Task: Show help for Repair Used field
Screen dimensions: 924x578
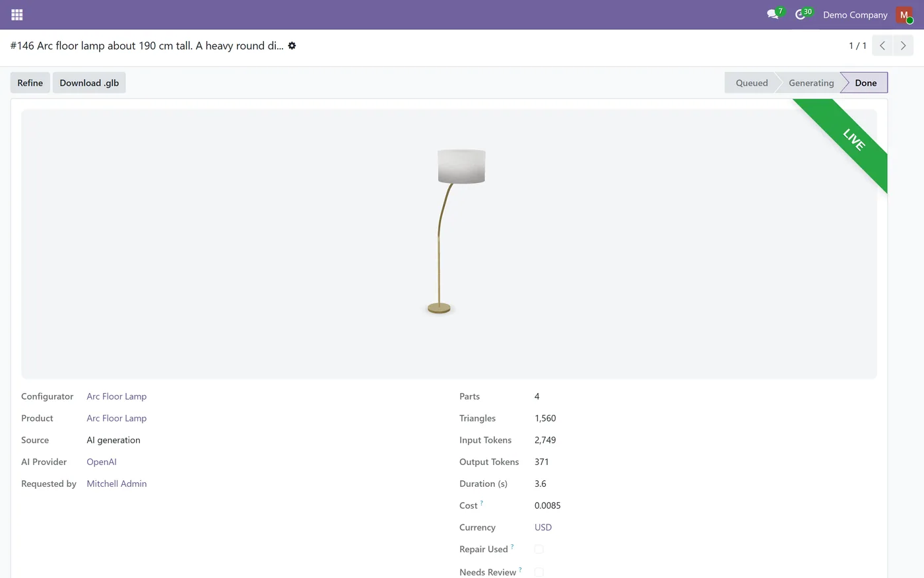Action: (x=512, y=547)
